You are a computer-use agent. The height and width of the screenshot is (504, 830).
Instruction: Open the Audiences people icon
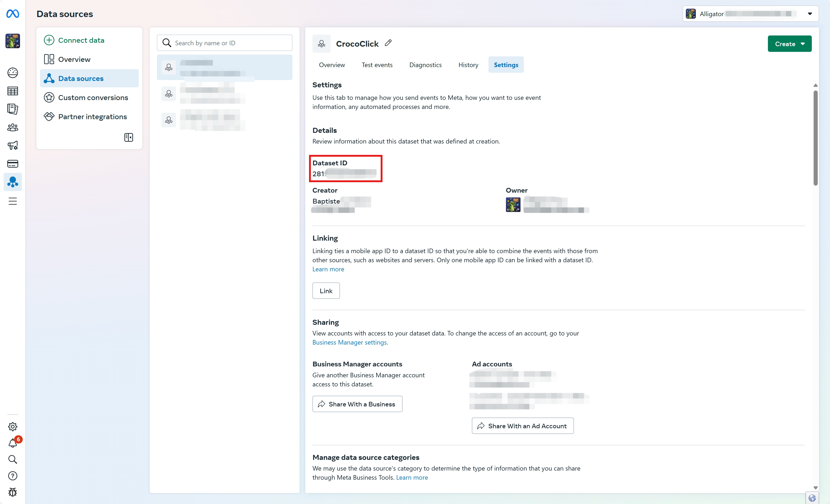point(13,127)
